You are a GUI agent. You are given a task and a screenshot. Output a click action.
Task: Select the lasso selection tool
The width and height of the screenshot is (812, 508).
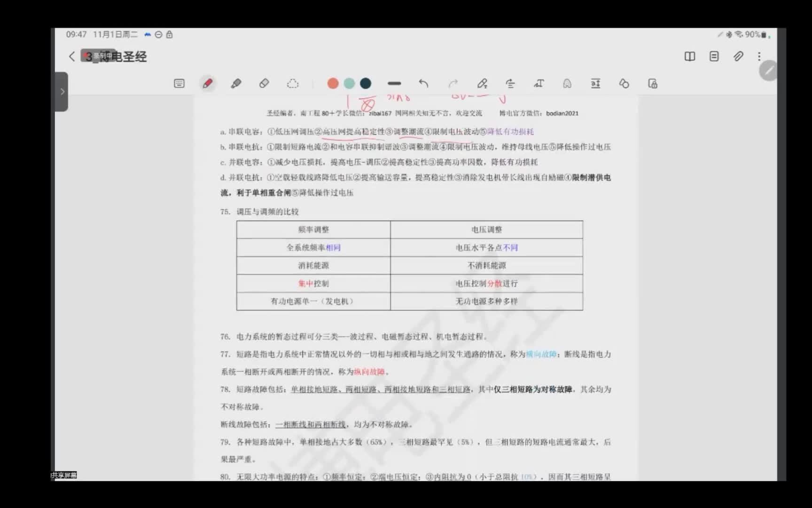coord(293,84)
